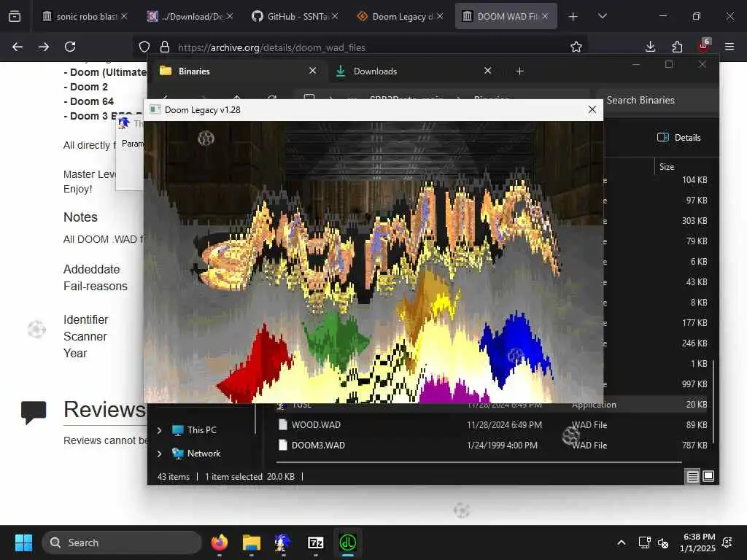Open Firefox tracking protection shield icon

(x=144, y=47)
